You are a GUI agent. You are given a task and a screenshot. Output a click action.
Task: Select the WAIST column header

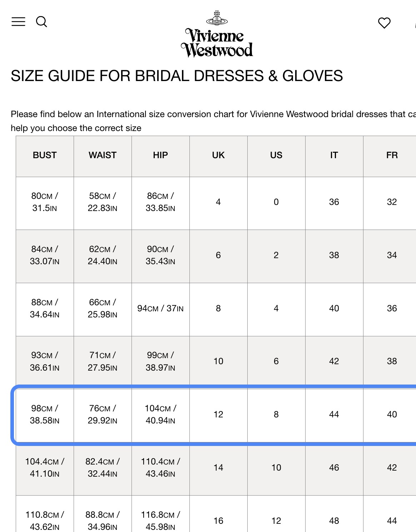(103, 155)
